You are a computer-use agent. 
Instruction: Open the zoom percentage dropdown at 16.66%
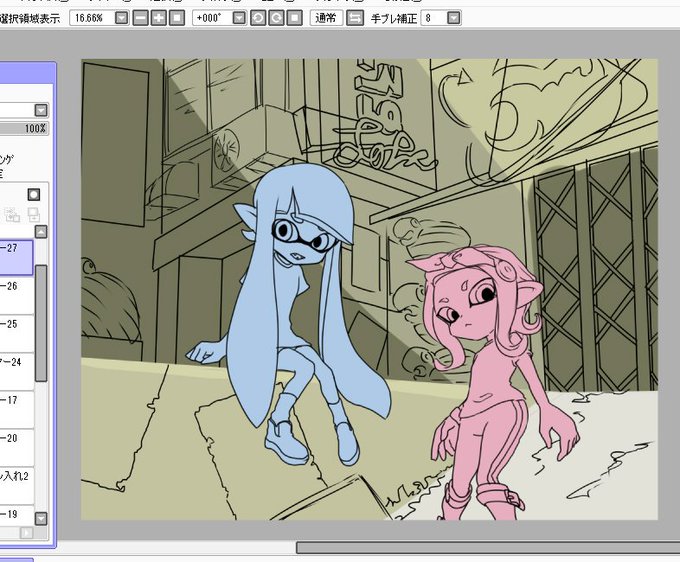pos(122,18)
